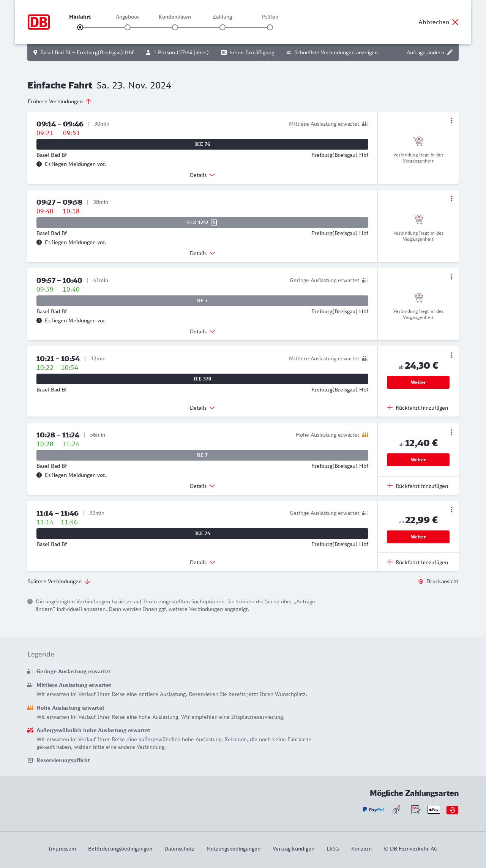Add return trip for ICE 74 connection
The image size is (486, 868).
click(x=418, y=562)
